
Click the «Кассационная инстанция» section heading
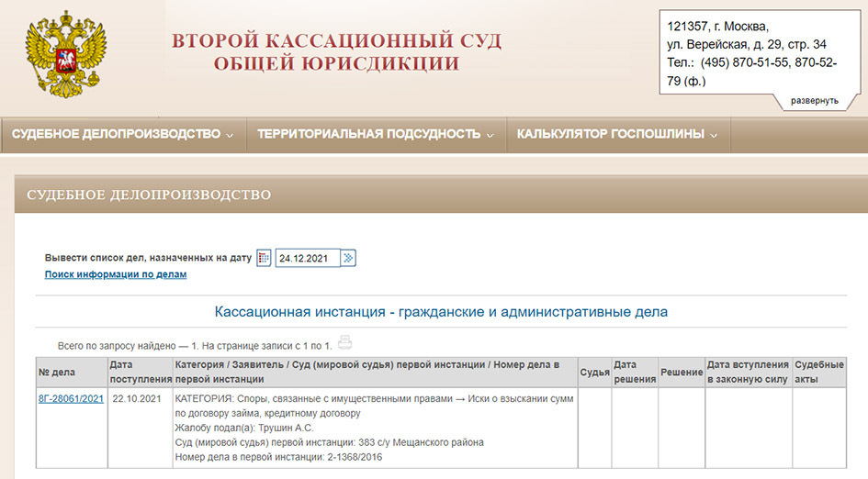pos(441,312)
